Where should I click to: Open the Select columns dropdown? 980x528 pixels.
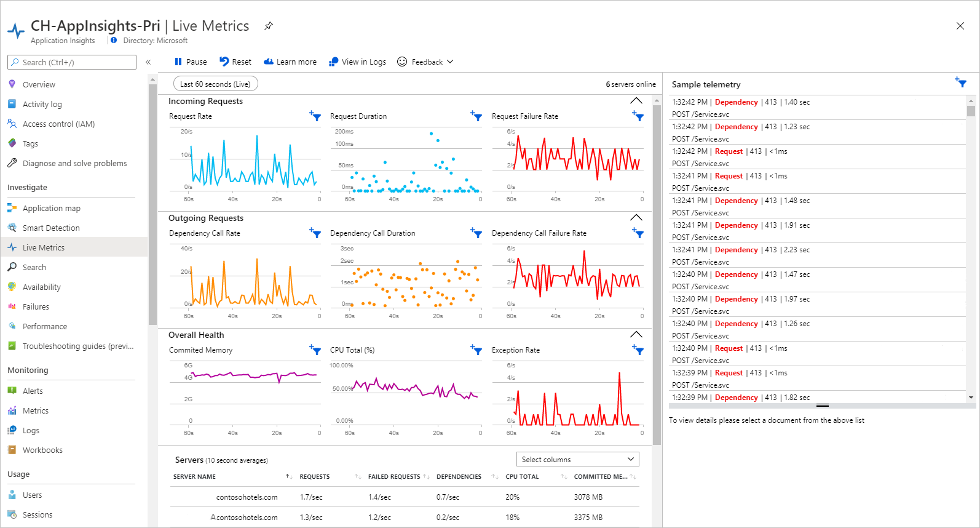click(x=577, y=459)
